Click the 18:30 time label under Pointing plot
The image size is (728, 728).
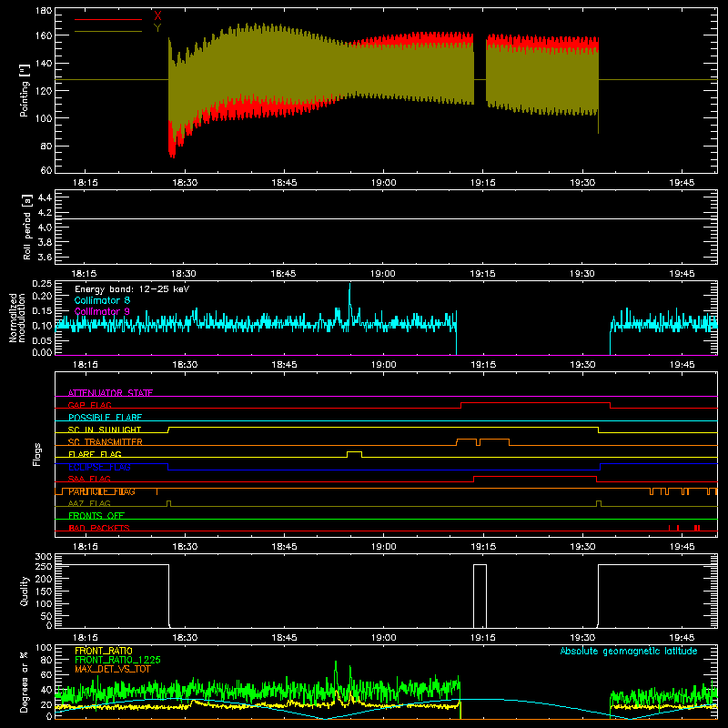click(x=185, y=183)
